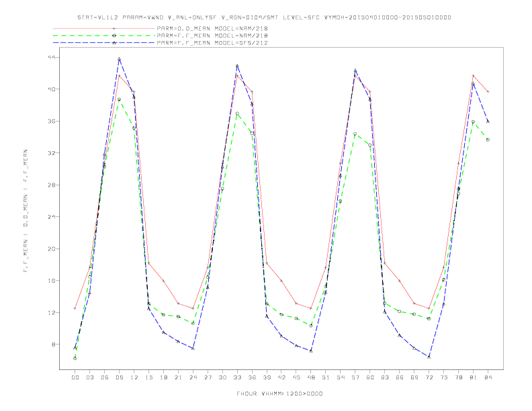
Task: Click the chart title starting with STAT=VL1L2
Action: click(264, 17)
